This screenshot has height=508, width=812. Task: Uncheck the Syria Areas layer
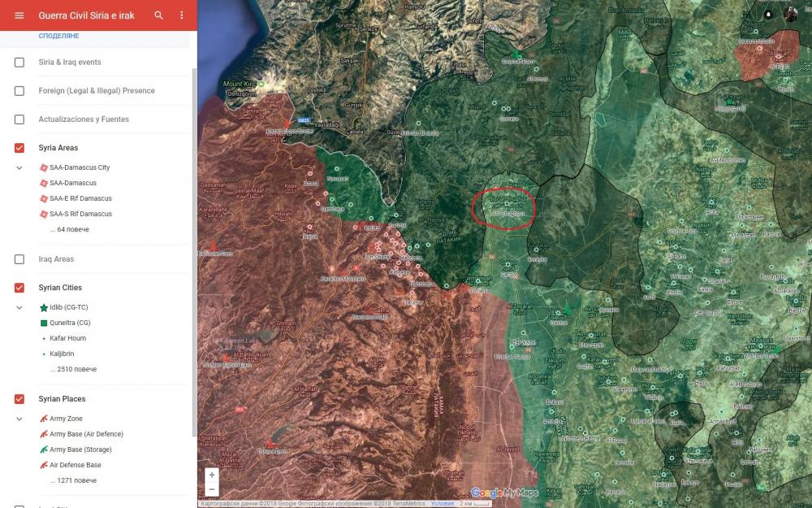coord(19,148)
